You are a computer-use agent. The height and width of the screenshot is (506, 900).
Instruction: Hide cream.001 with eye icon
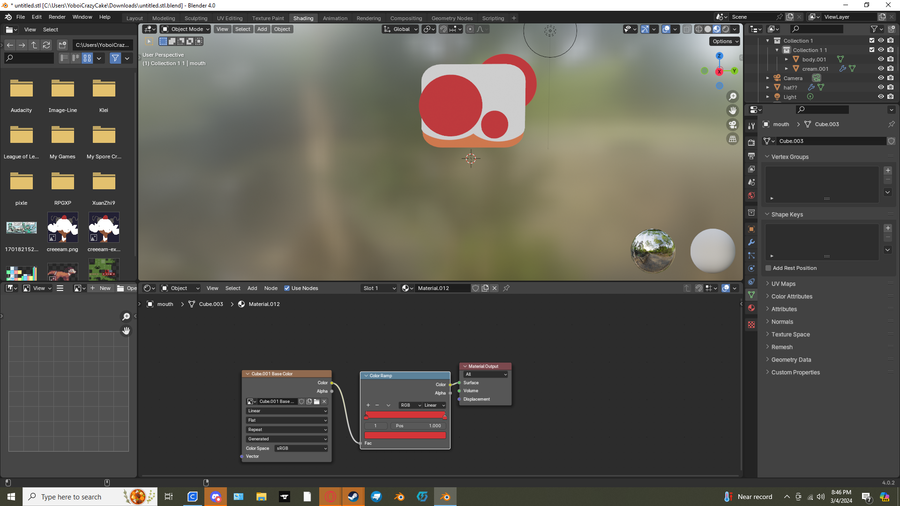pos(880,68)
